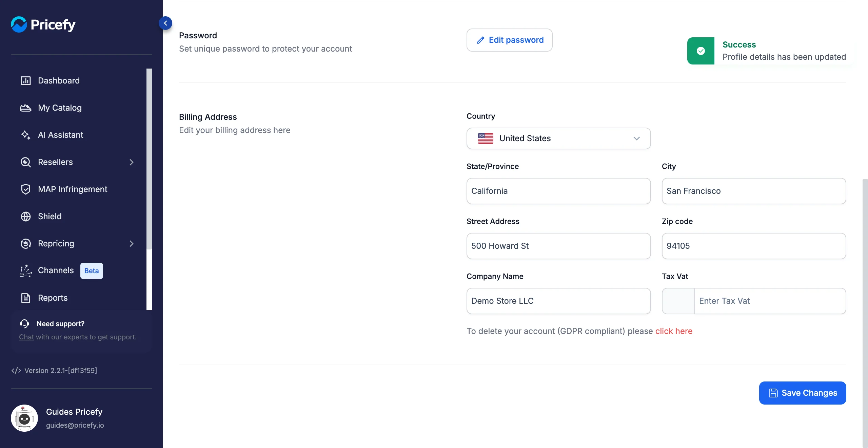Click the Billing Address heading
This screenshot has width=868, height=448.
tap(208, 117)
